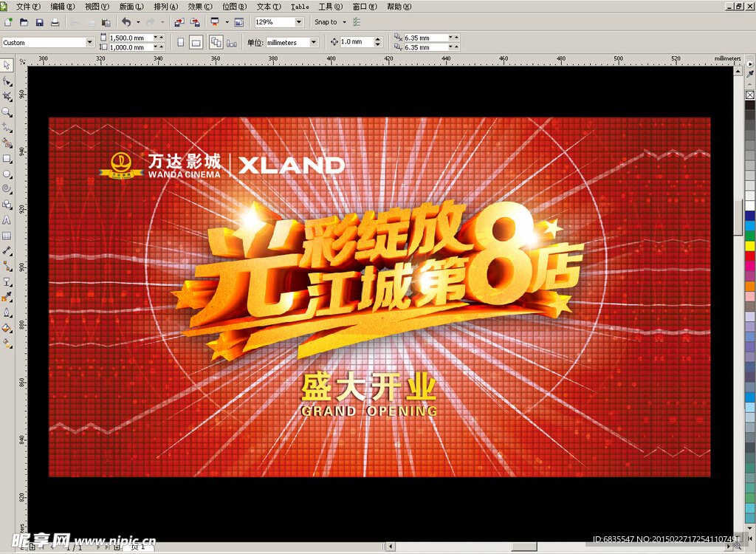Open the snapping Options icon

(x=357, y=22)
